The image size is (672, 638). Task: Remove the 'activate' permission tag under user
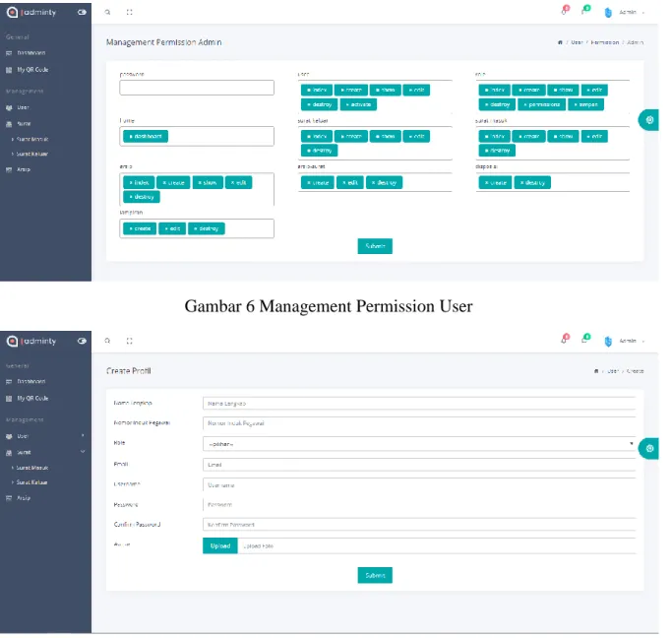pyautogui.click(x=347, y=104)
